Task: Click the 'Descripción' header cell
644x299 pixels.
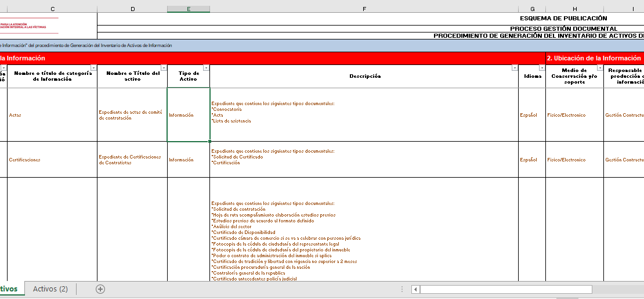Action: [x=364, y=76]
